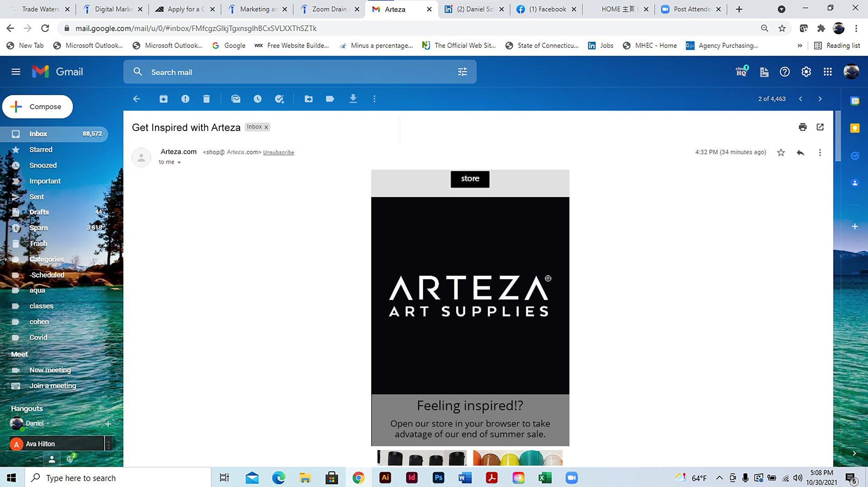868x487 pixels.
Task: Add email to Tasks
Action: tap(279, 99)
